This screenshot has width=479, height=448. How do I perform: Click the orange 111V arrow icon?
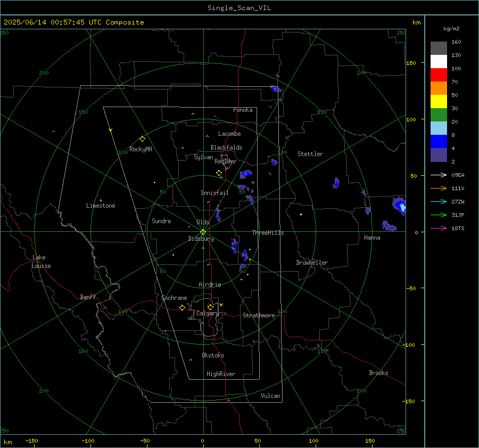click(439, 189)
